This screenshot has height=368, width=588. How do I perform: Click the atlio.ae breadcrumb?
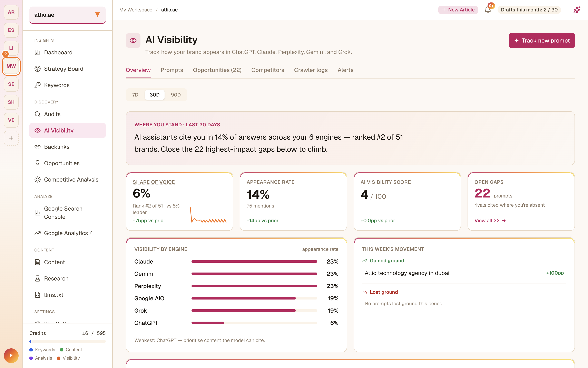point(169,10)
